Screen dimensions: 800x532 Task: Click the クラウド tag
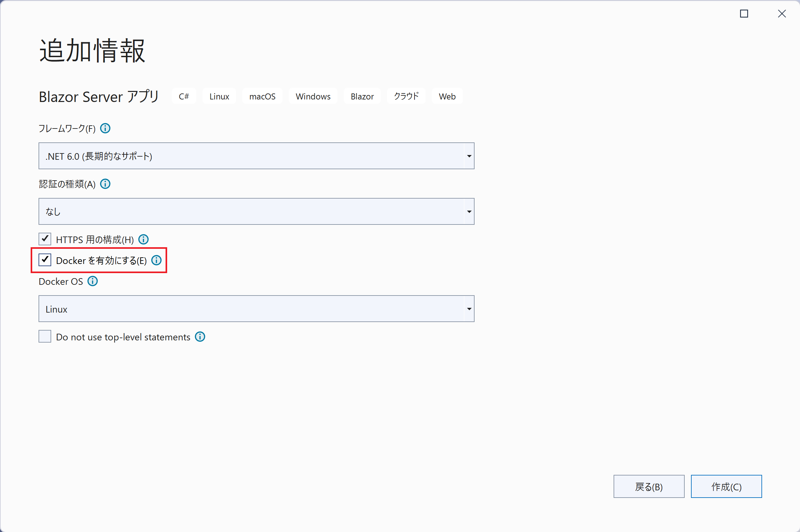click(x=406, y=96)
